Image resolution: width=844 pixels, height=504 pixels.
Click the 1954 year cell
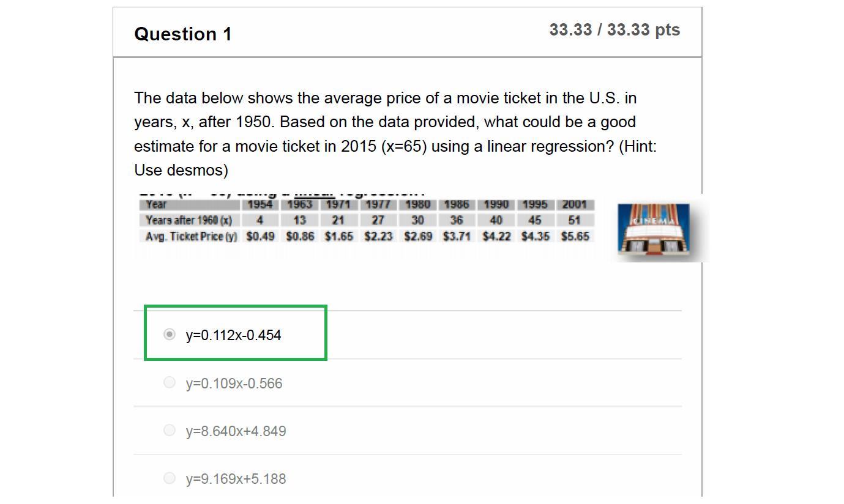click(x=260, y=204)
